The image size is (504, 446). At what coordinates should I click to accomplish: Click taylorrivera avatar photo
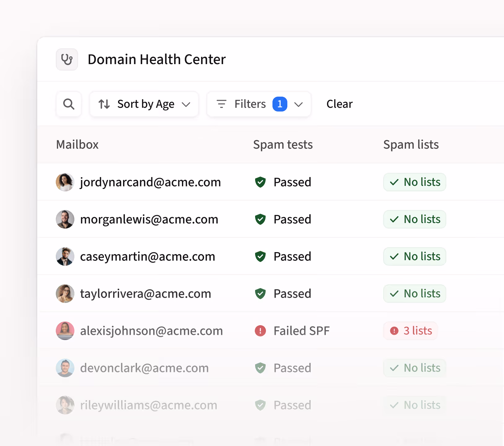point(65,294)
